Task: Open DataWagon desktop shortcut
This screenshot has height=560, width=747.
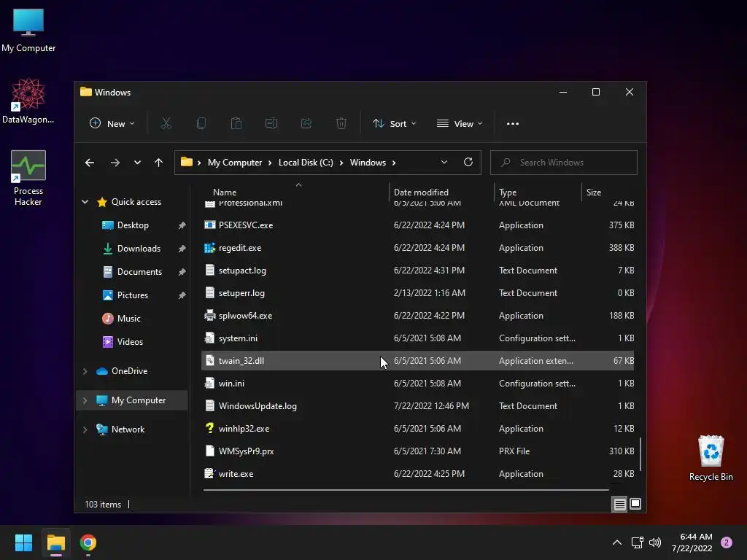Action: (x=28, y=101)
